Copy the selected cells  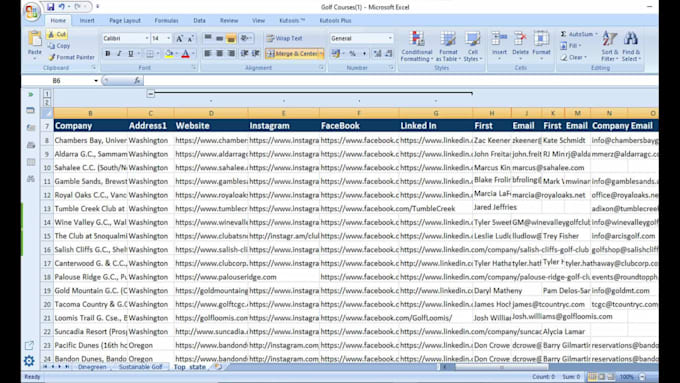[59, 46]
